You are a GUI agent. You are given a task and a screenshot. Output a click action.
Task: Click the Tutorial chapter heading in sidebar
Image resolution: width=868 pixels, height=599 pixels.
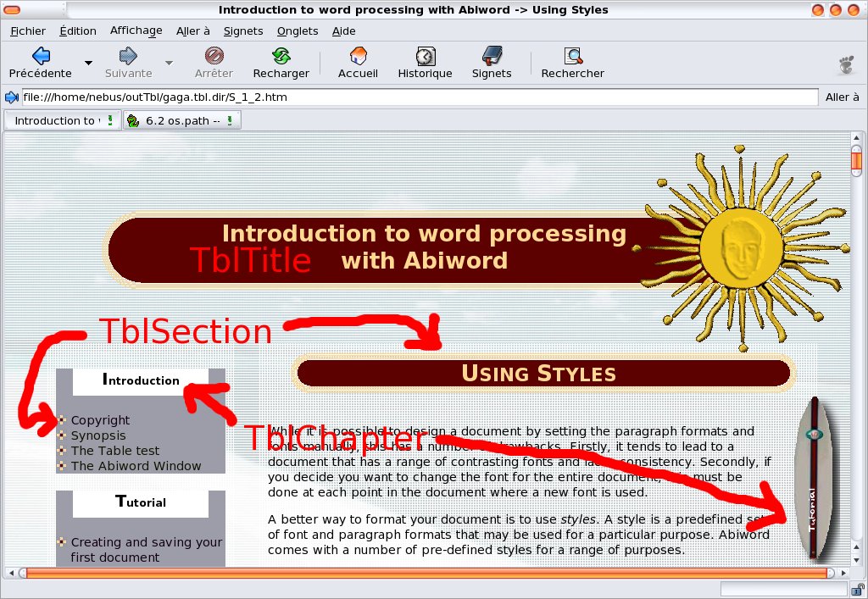pos(141,502)
